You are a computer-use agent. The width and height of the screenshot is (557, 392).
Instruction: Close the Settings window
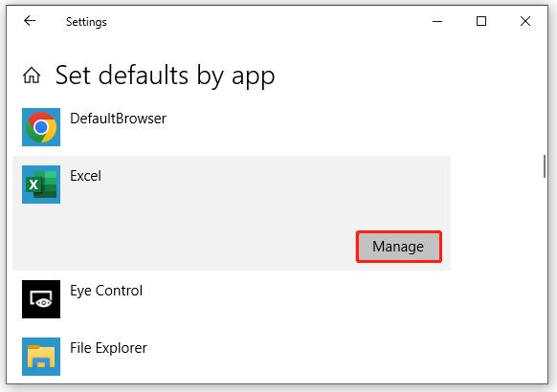(525, 21)
